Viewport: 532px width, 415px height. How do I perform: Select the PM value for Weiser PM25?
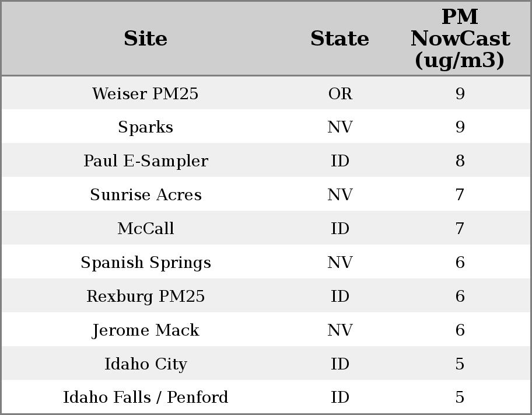(460, 94)
